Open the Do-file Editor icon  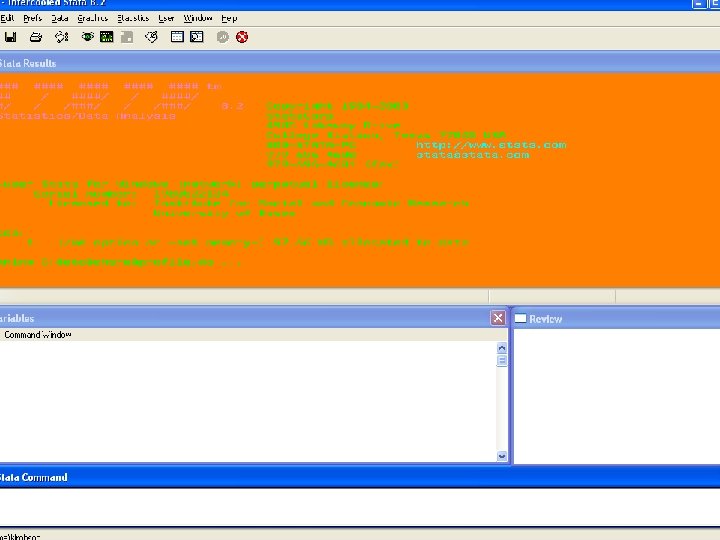click(x=151, y=37)
